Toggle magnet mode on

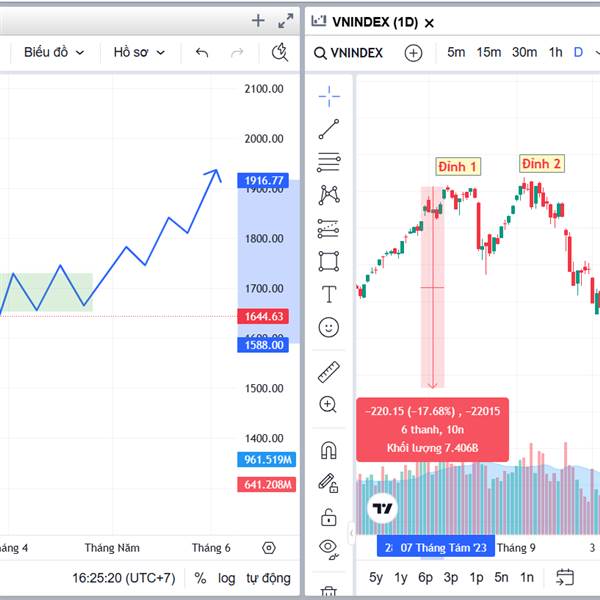point(329,450)
